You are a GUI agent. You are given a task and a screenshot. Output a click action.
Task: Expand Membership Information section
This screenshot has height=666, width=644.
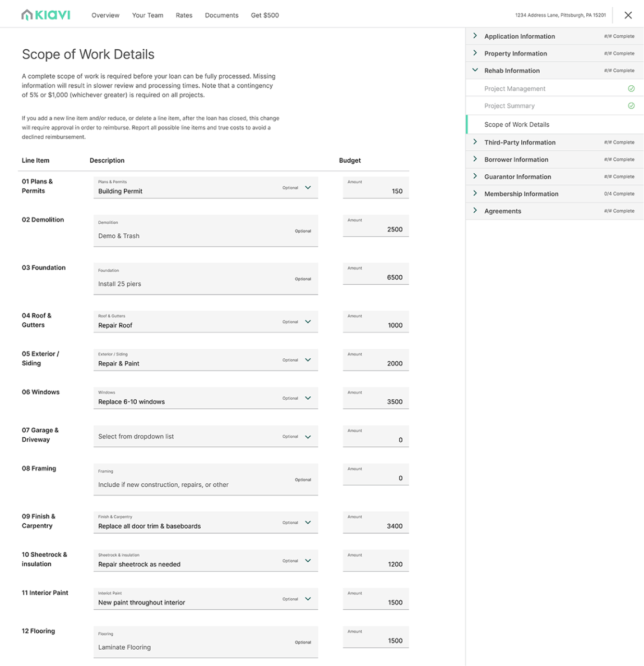pyautogui.click(x=554, y=193)
